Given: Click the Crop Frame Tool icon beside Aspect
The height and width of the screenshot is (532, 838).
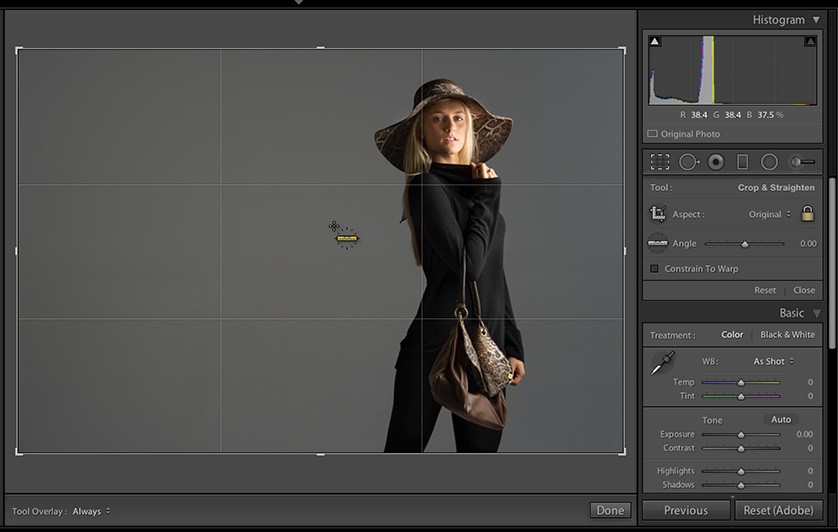Looking at the screenshot, I should tap(657, 214).
